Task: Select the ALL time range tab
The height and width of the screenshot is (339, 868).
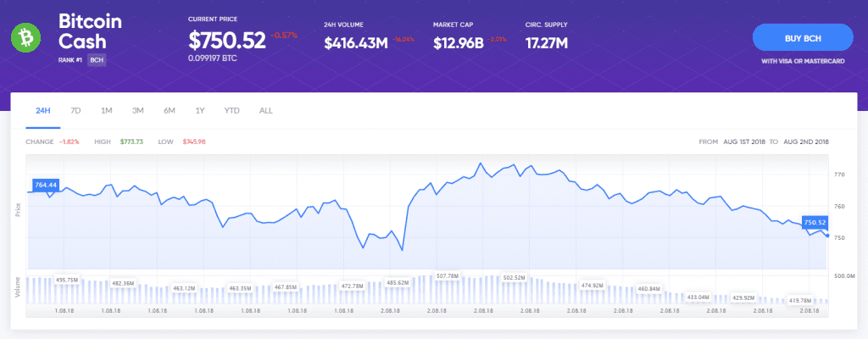Action: 265,110
